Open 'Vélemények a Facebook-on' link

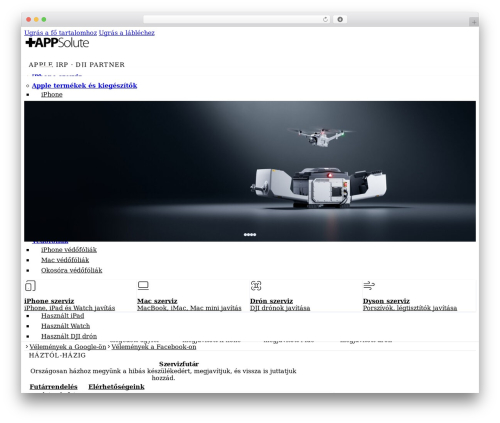pos(154,347)
